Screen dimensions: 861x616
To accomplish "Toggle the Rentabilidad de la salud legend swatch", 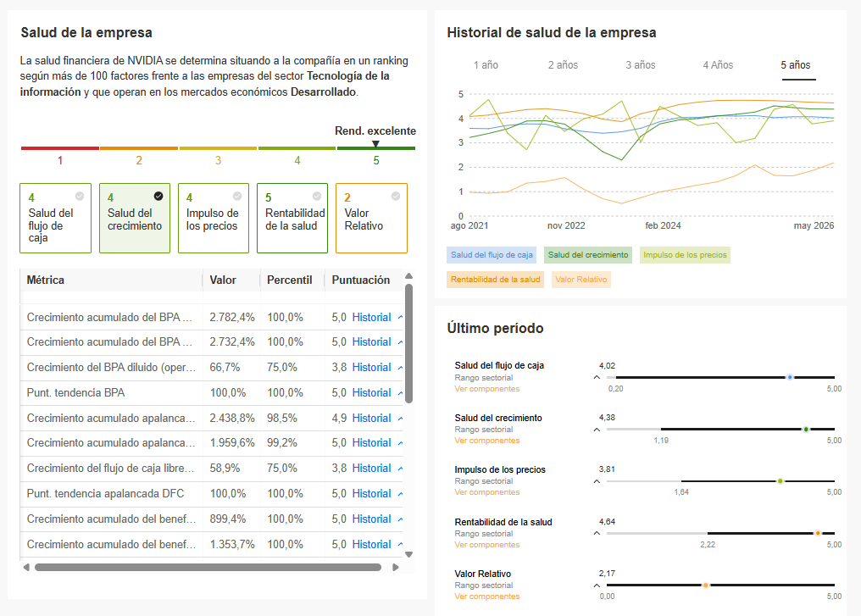I will pyautogui.click(x=495, y=280).
